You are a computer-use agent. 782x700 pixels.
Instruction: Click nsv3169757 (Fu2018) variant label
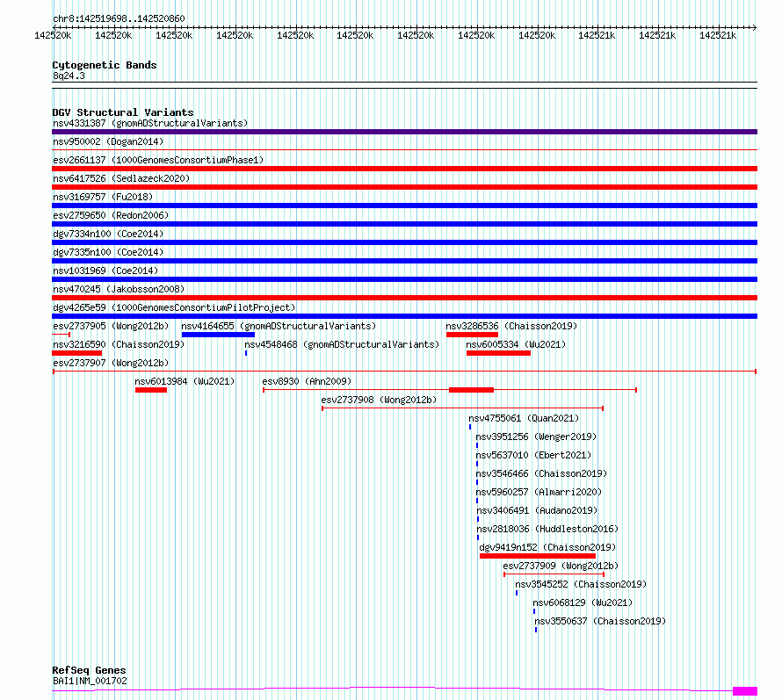[x=103, y=197]
